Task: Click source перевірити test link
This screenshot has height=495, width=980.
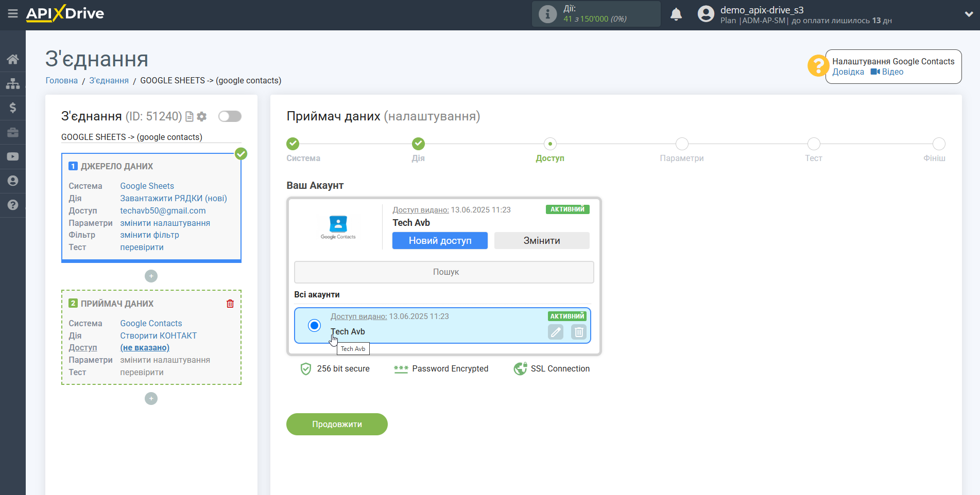Action: coord(142,247)
